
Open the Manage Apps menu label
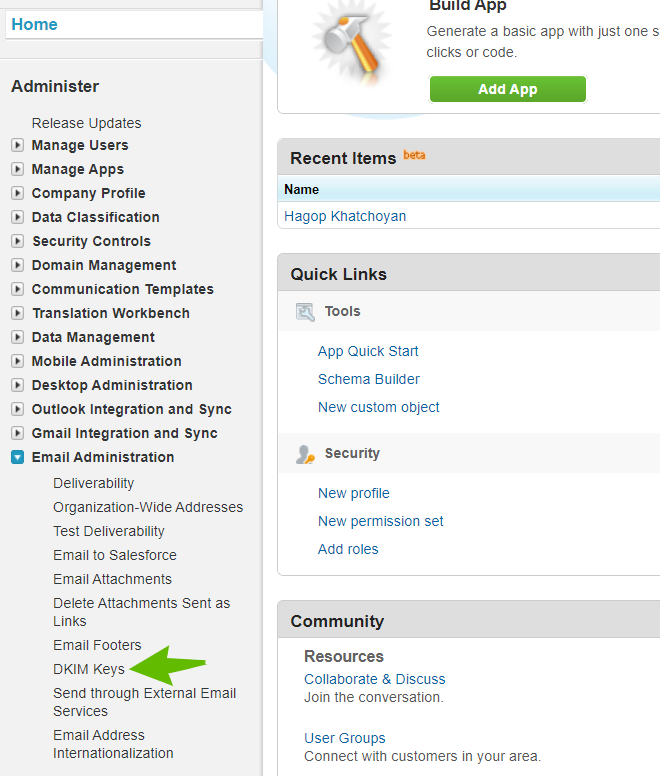click(78, 169)
